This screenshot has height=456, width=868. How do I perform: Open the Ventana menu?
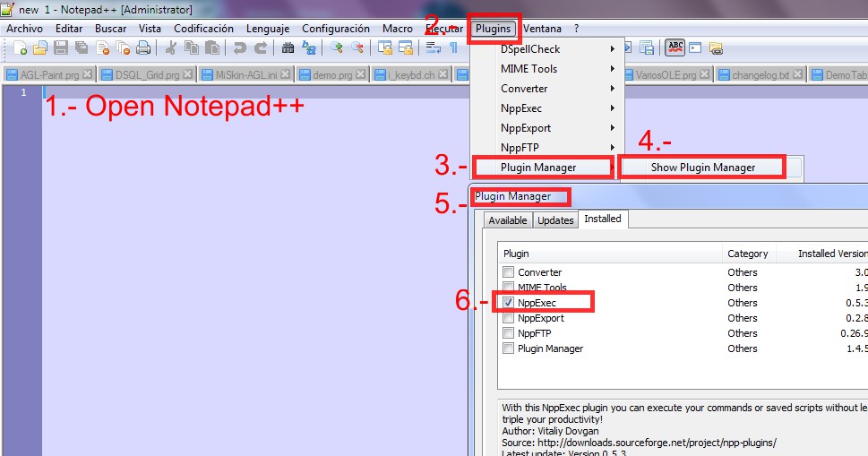pyautogui.click(x=542, y=29)
